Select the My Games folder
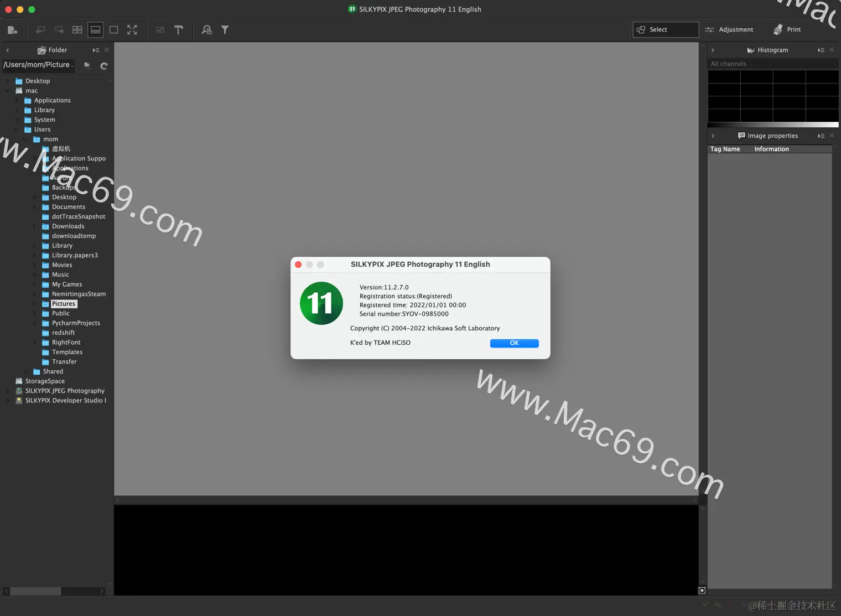This screenshot has height=616, width=841. 67,284
